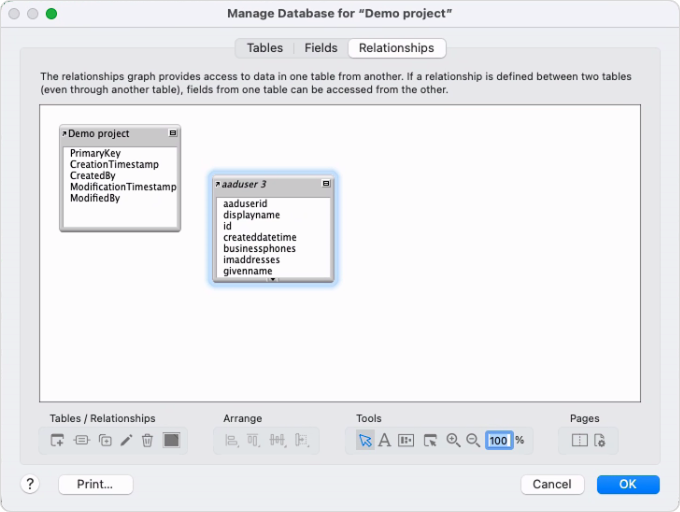Screen dimensions: 680x512
Task: Click the Create Relationship icon
Action: (82, 440)
